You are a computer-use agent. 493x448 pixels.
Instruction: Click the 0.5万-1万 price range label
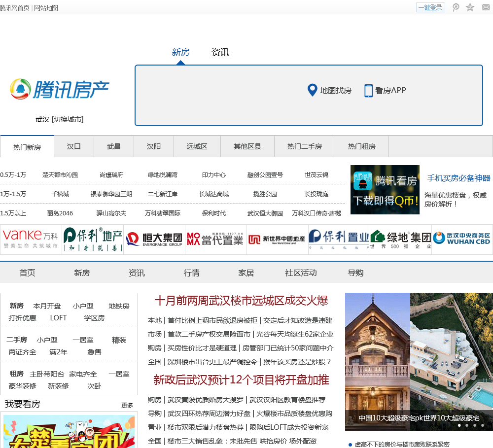tap(13, 175)
